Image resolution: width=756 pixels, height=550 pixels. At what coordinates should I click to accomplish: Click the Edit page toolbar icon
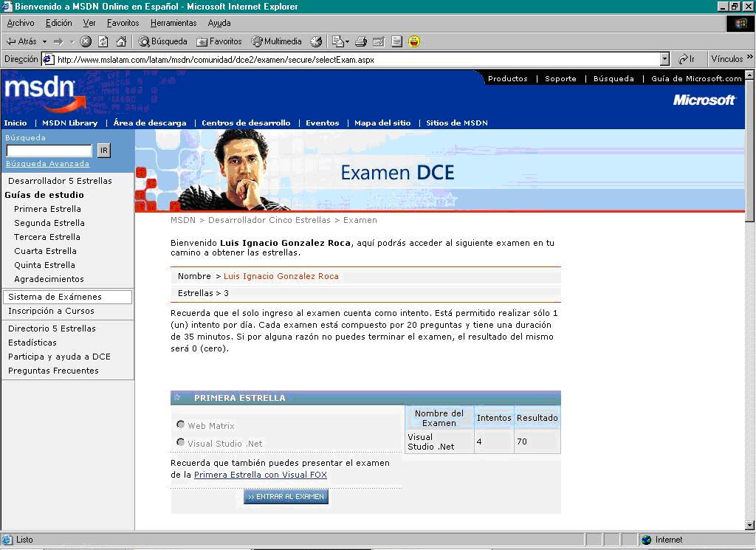[379, 41]
